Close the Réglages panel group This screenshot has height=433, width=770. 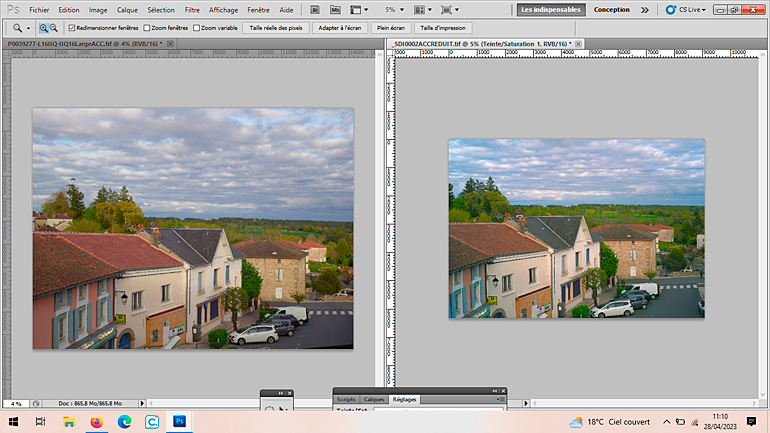503,391
